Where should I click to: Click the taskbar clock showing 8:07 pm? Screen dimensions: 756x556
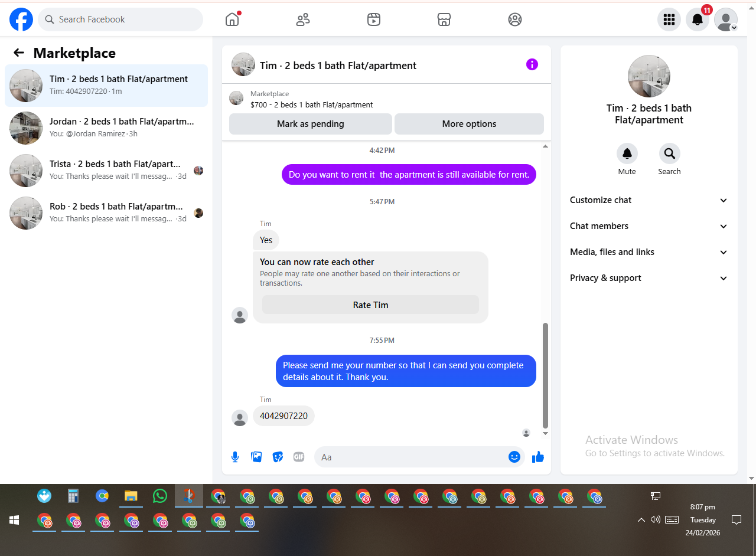pos(703,519)
